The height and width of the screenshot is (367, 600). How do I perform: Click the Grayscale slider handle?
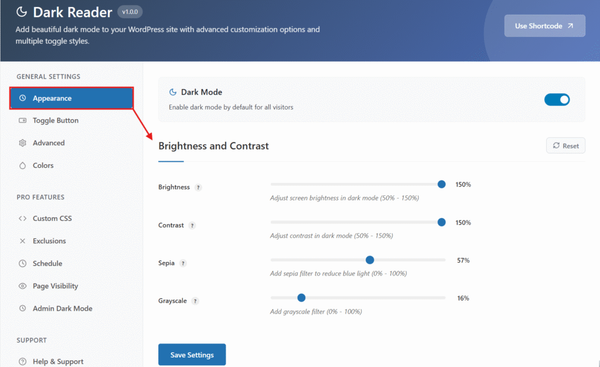(x=301, y=298)
